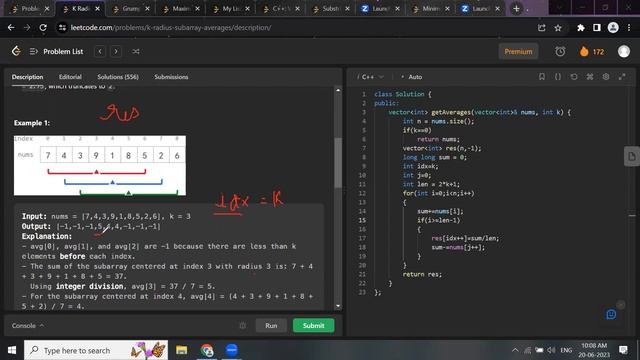This screenshot has height=360, width=640.
Task: Pick a random problem shuffle icon
Action: pyautogui.click(x=136, y=51)
